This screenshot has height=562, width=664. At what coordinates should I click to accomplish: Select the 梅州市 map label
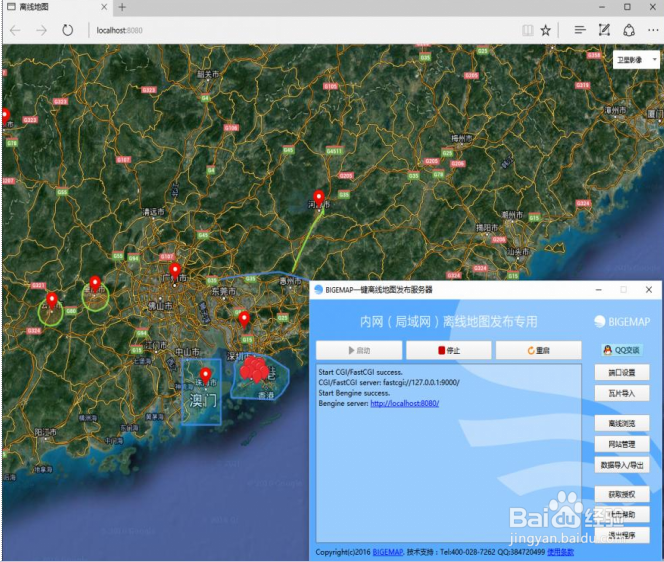(x=462, y=138)
